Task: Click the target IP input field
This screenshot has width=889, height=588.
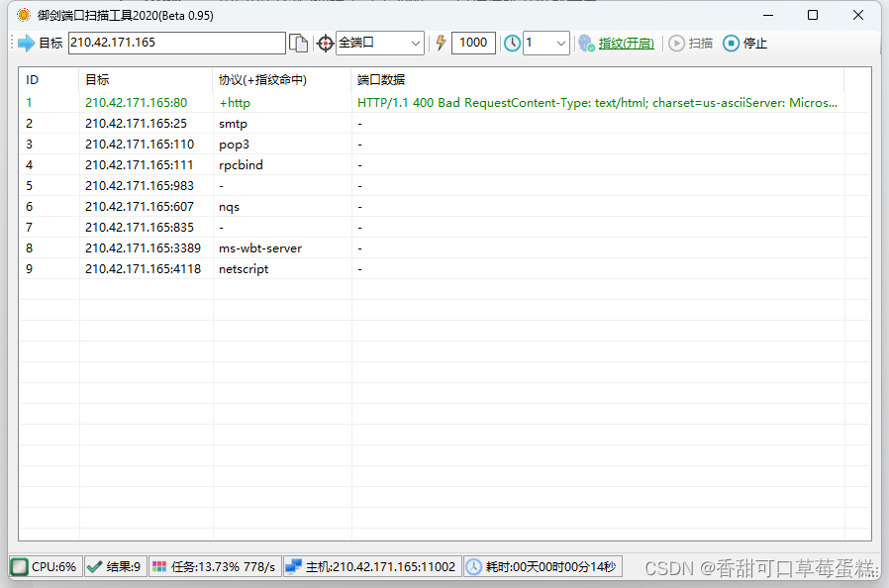Action: (177, 44)
